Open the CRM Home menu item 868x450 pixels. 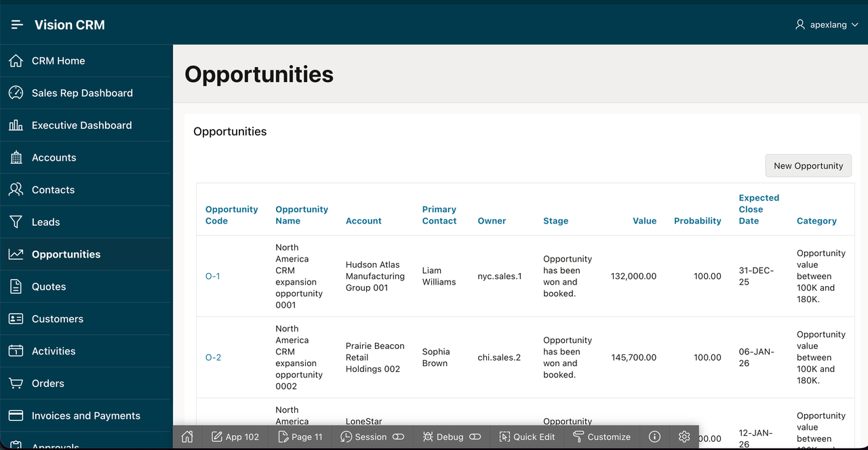pos(86,61)
